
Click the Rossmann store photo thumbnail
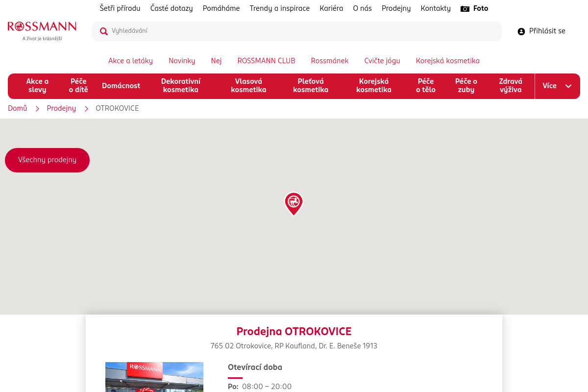(154, 377)
